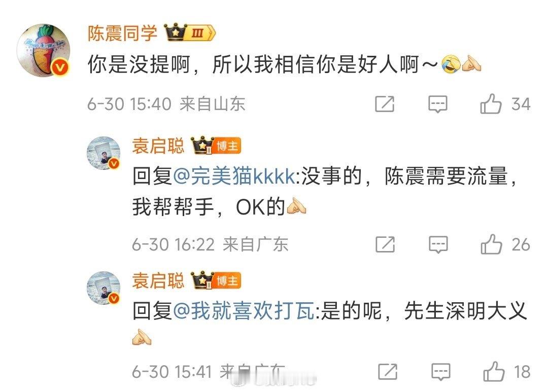The width and height of the screenshot is (548, 392).
Task: Tap the 博主 badge on the 15:41 reply
Action: click(x=228, y=280)
